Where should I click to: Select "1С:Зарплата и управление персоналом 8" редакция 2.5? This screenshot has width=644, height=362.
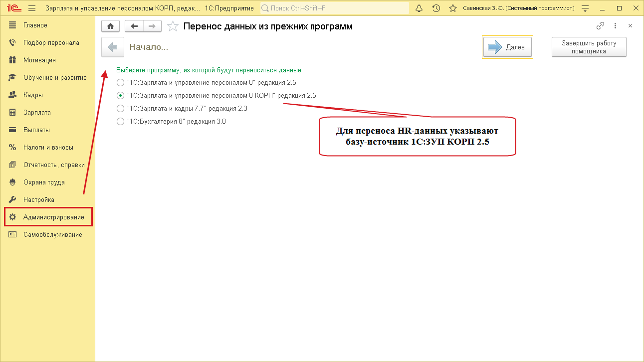[x=206, y=82]
